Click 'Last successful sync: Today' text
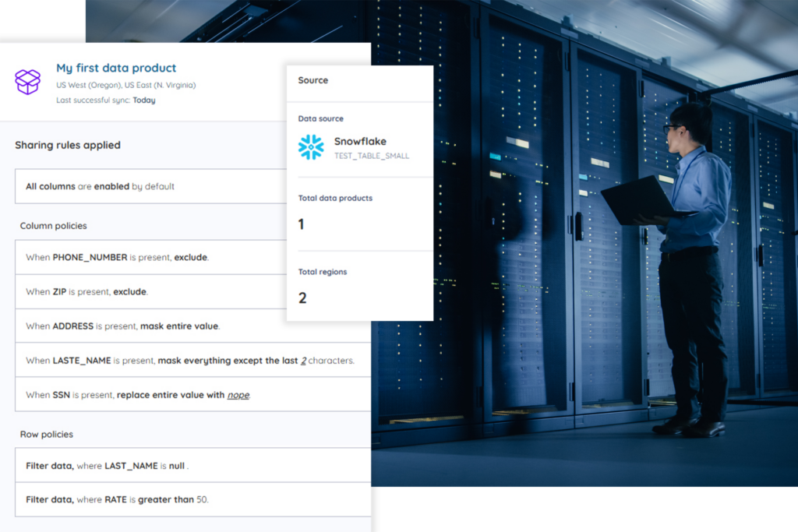 [105, 100]
